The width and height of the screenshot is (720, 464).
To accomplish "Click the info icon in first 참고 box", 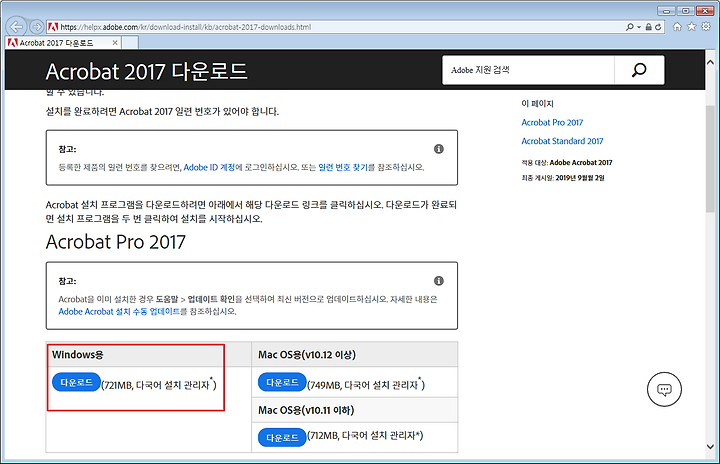I will [439, 149].
